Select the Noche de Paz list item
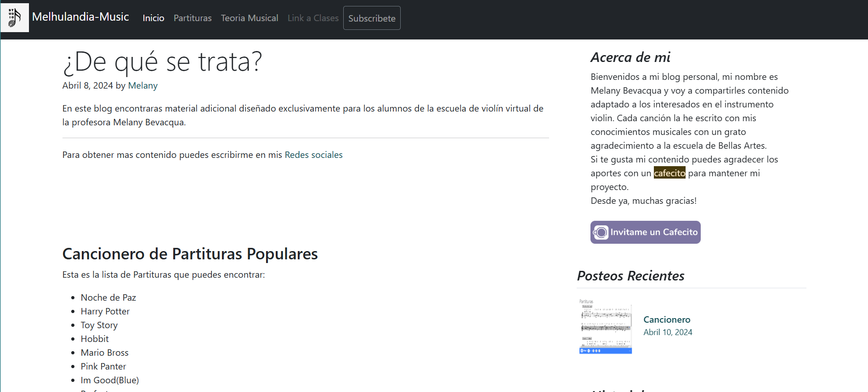The height and width of the screenshot is (392, 868). (108, 297)
